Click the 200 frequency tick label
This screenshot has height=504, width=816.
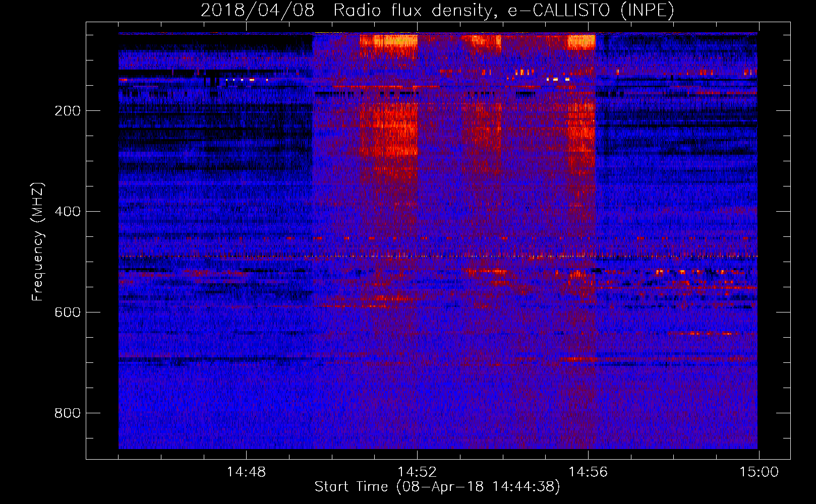coord(67,111)
